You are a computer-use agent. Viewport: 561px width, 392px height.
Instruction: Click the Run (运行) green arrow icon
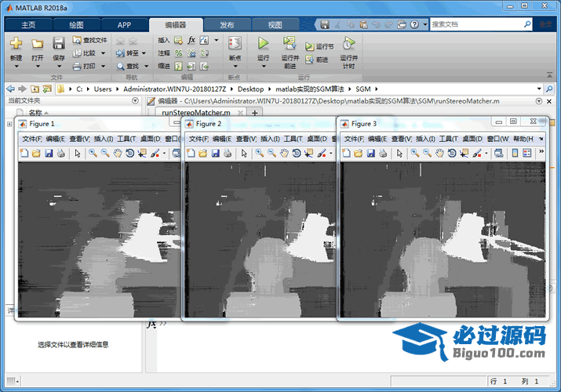263,42
